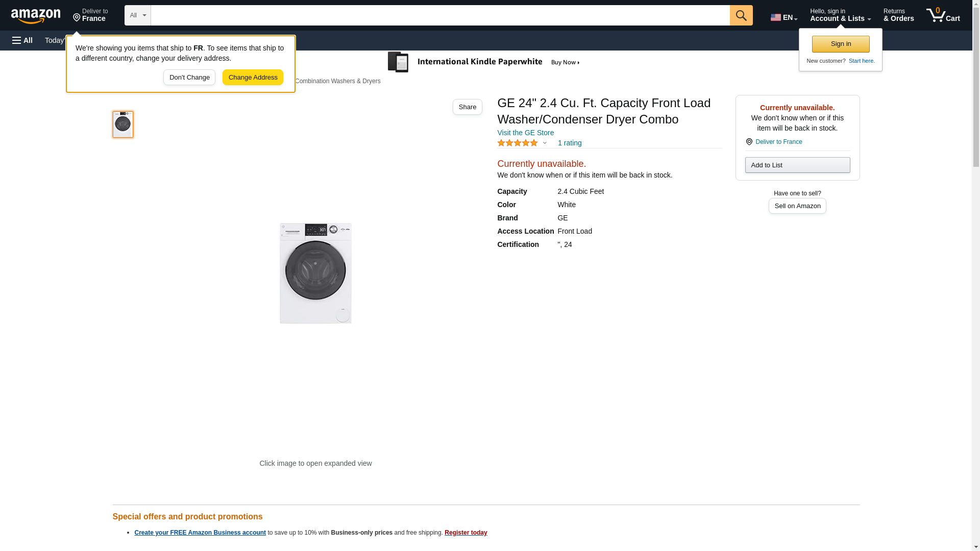Click the magnifying glass search button

(x=741, y=15)
